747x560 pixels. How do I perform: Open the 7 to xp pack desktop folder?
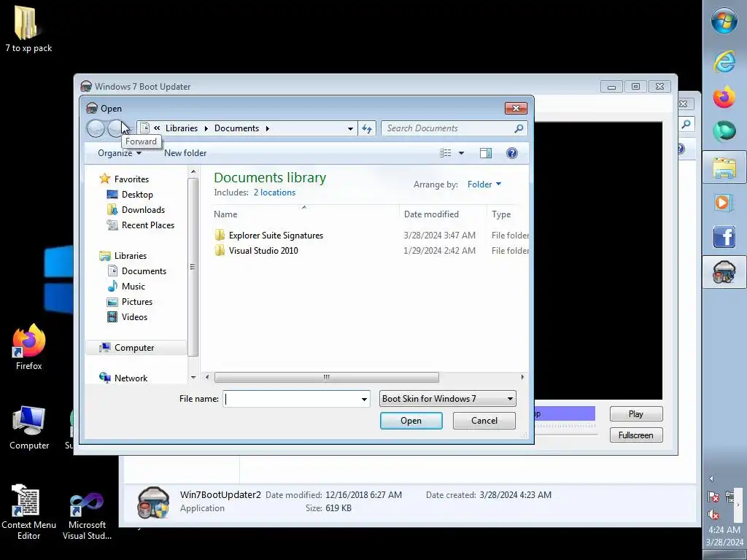coord(28,28)
